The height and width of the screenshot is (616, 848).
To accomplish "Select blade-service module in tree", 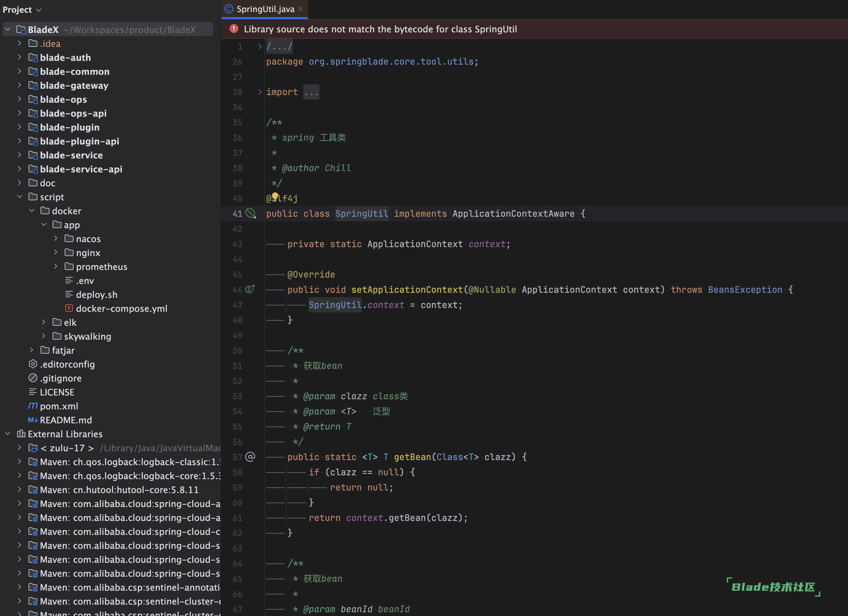I will click(x=71, y=155).
